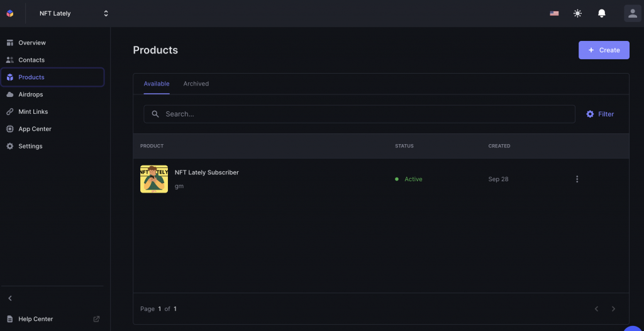Open the three-dot menu for NFT Lately Subscriber
This screenshot has width=644, height=331.
[x=577, y=179]
